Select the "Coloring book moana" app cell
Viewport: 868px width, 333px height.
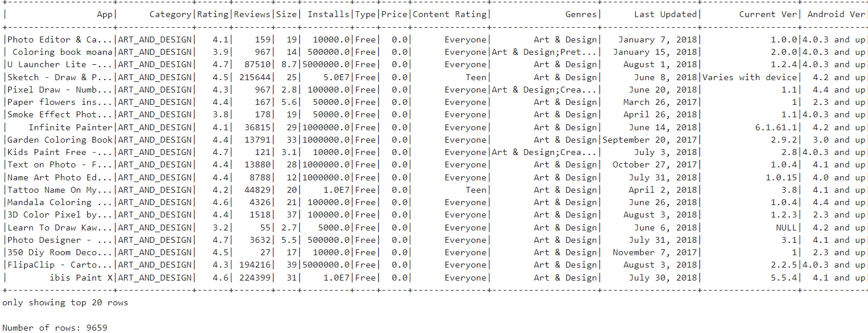click(62, 52)
